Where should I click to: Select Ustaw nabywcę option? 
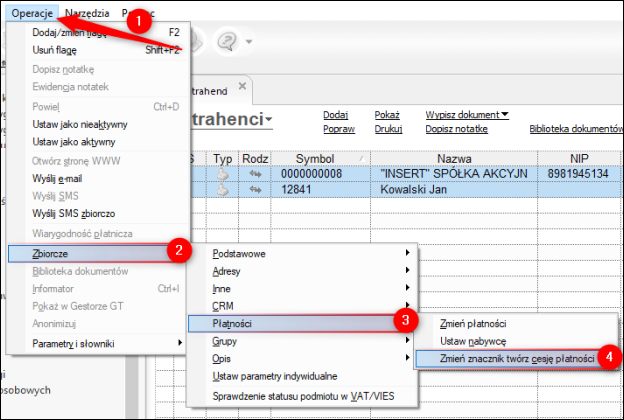click(x=517, y=341)
